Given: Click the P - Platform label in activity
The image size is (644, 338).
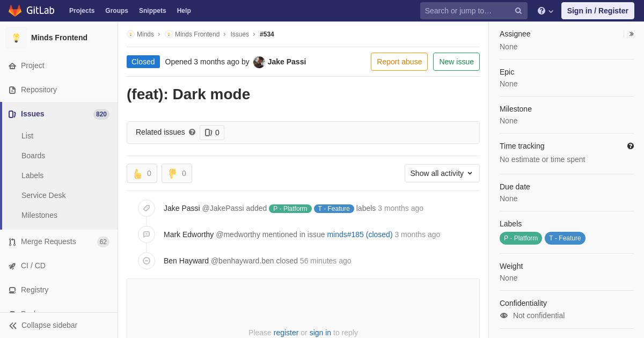Looking at the screenshot, I should tap(290, 209).
